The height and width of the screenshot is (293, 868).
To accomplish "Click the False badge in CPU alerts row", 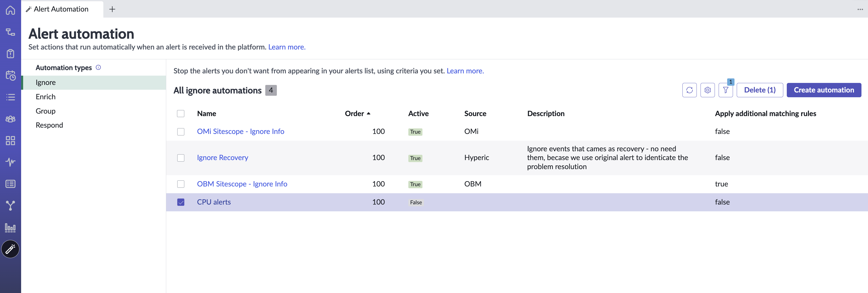I will click(x=416, y=202).
